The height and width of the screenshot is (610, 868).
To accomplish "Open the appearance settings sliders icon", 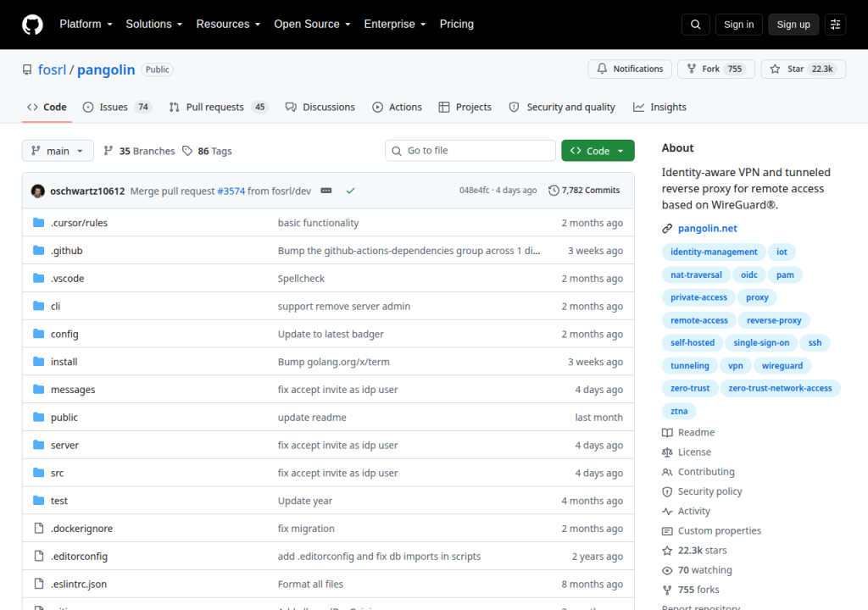I will coord(835,25).
